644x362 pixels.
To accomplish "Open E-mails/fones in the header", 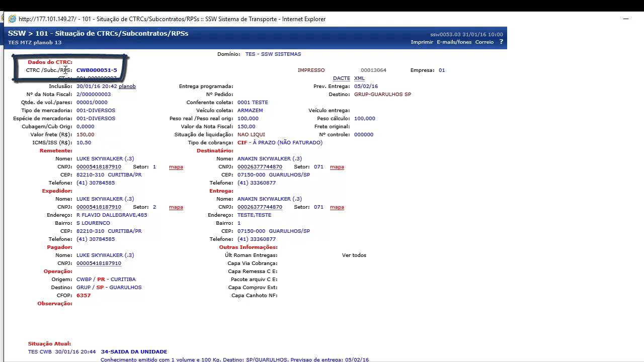I will click(x=454, y=42).
